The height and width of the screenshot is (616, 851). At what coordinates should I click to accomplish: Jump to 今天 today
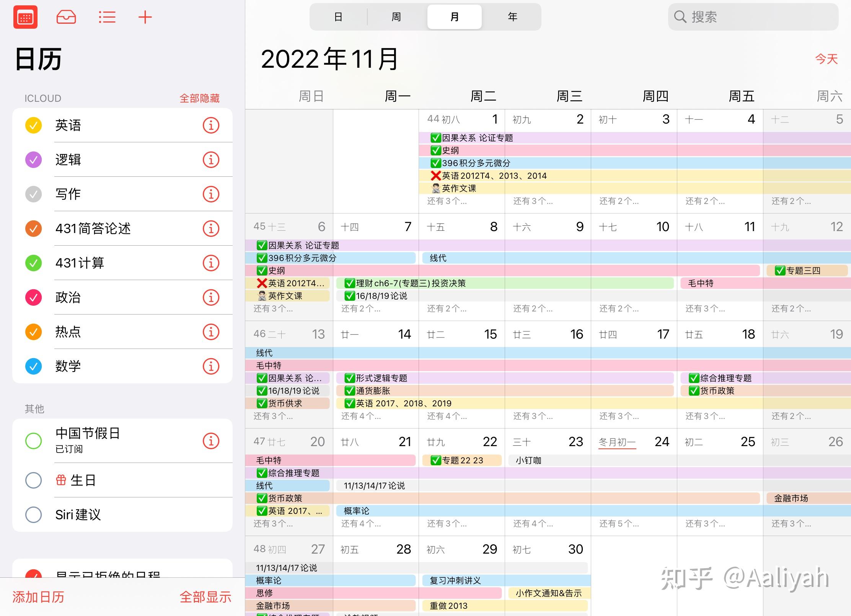[x=826, y=59]
